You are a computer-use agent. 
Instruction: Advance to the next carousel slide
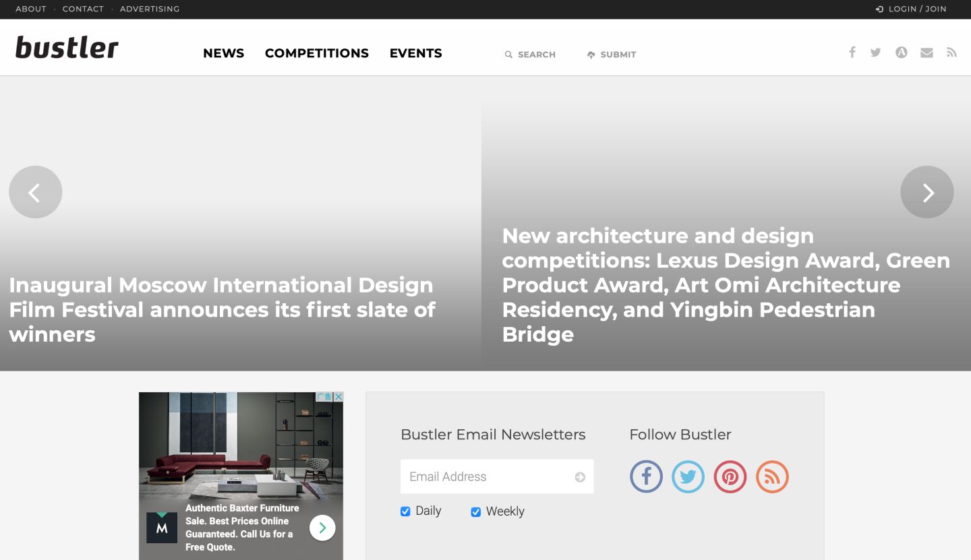pyautogui.click(x=927, y=192)
